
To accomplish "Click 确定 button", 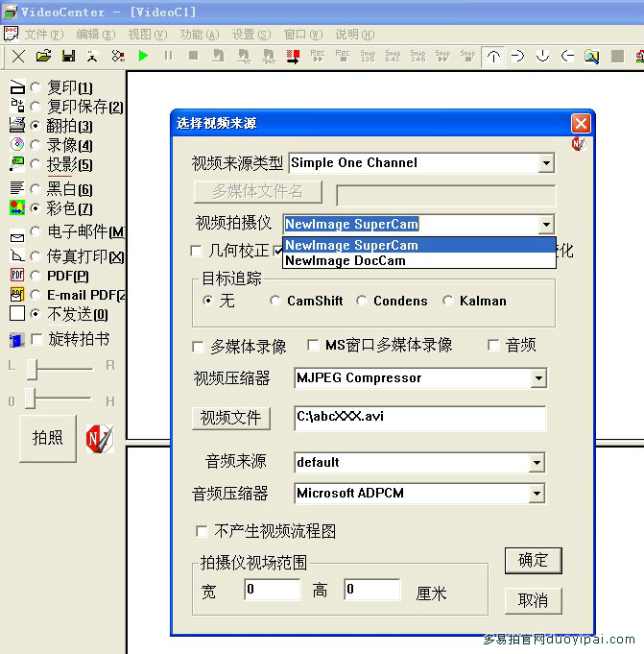I will [533, 561].
